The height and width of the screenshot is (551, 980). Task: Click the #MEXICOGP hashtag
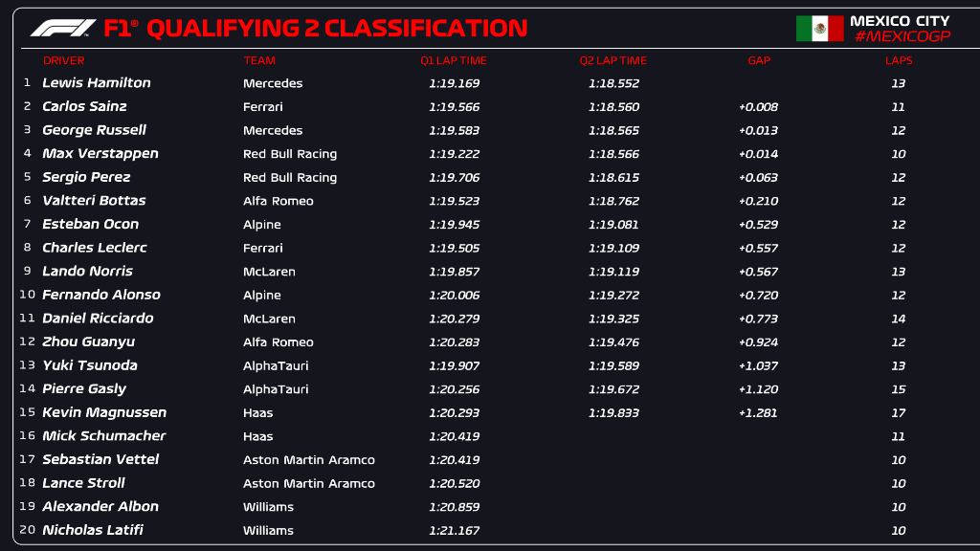(901, 36)
